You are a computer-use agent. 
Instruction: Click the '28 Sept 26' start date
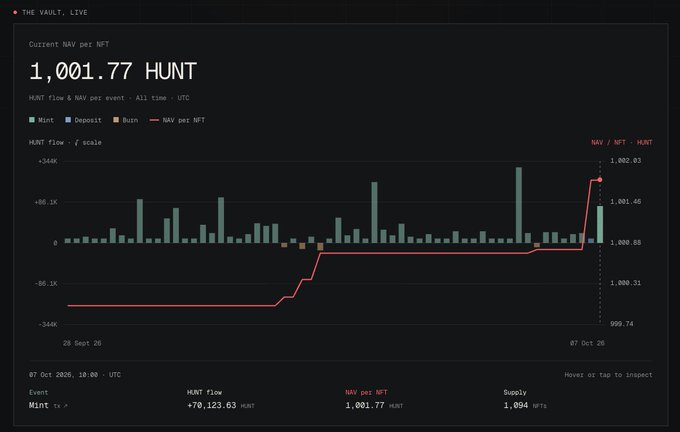[x=82, y=343]
